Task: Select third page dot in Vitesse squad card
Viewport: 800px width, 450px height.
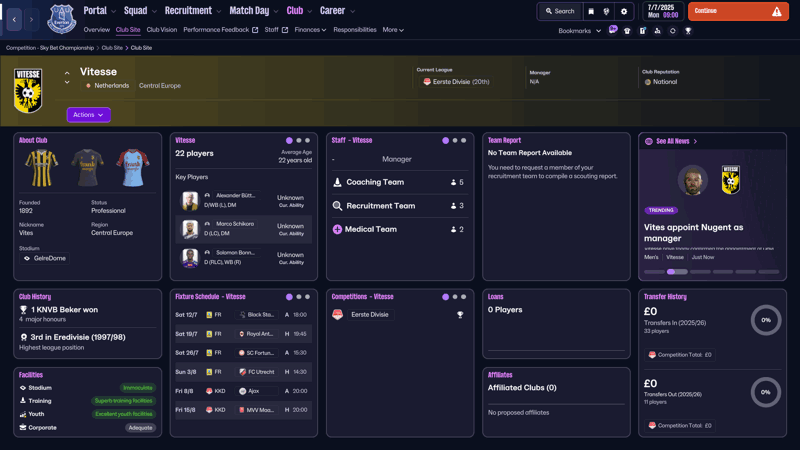Action: [307, 140]
